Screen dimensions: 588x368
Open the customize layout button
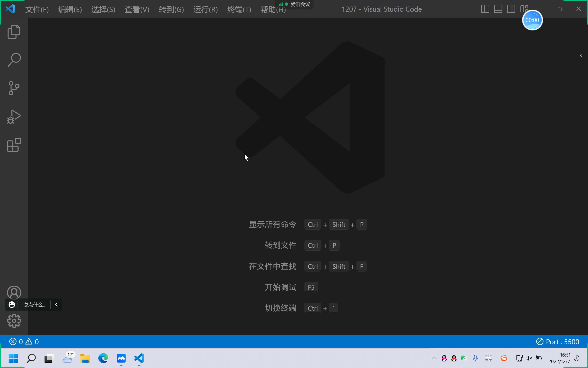tap(524, 9)
